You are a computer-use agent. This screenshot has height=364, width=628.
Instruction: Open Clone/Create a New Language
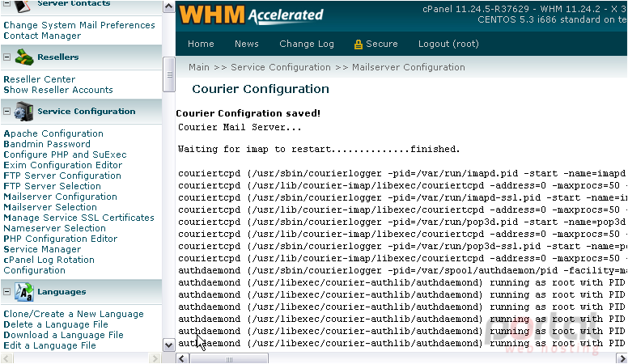tap(74, 314)
